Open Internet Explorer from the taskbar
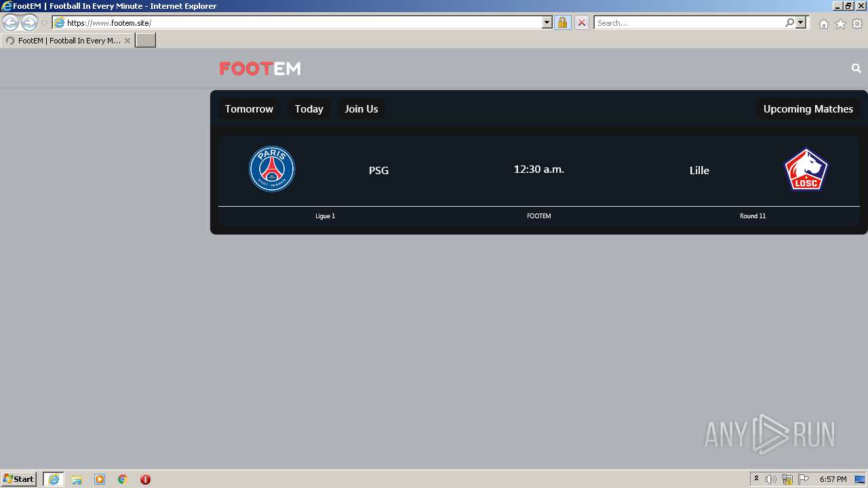The height and width of the screenshot is (488, 868). coord(54,479)
